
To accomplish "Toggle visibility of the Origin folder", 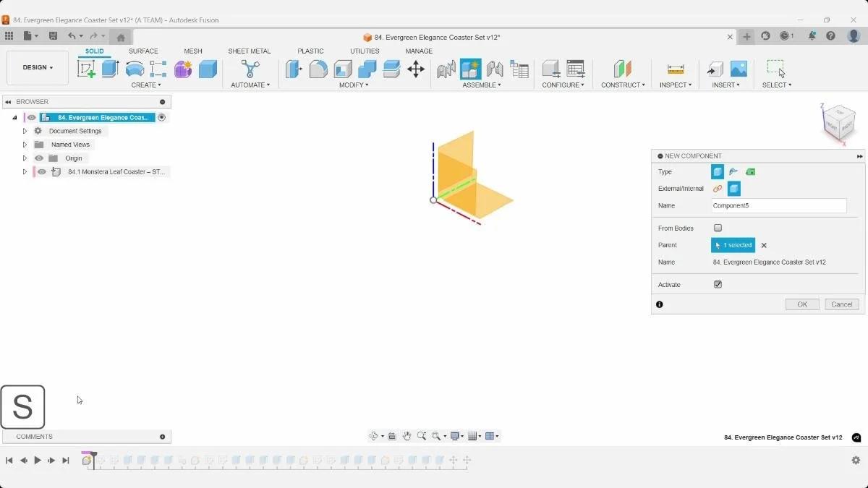I will (39, 158).
